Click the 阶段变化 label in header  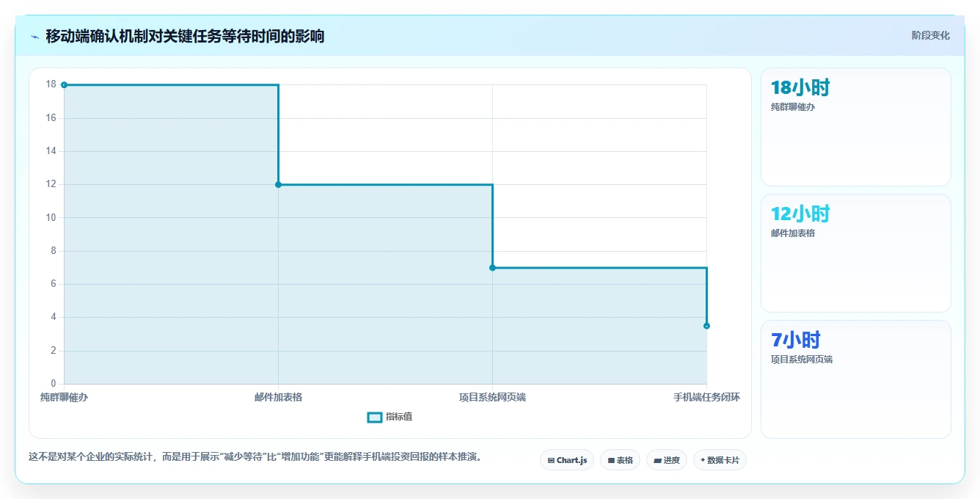pyautogui.click(x=931, y=35)
